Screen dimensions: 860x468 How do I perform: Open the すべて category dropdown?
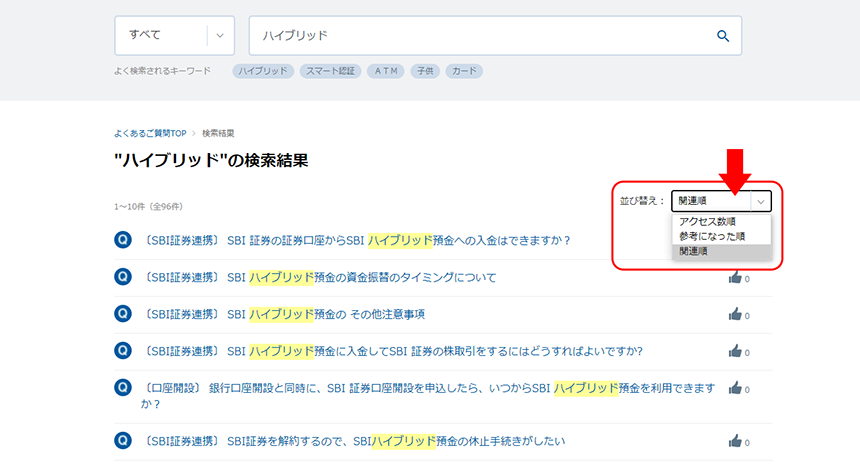(174, 36)
